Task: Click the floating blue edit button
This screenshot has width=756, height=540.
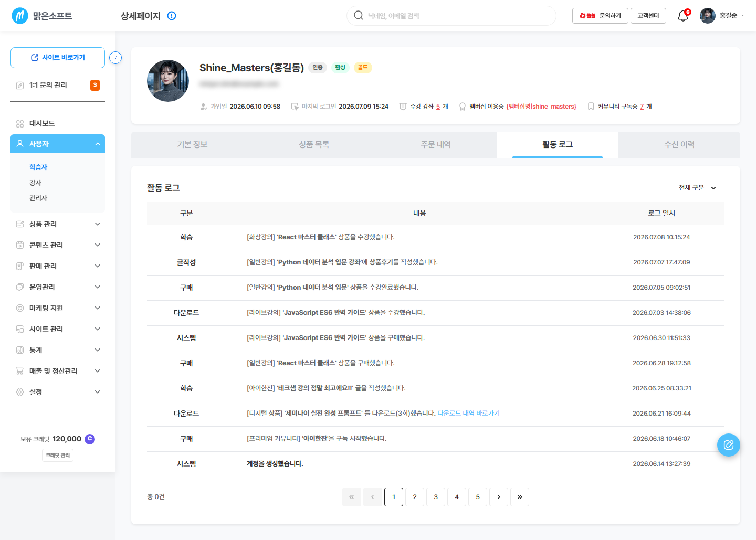Action: coord(729,445)
